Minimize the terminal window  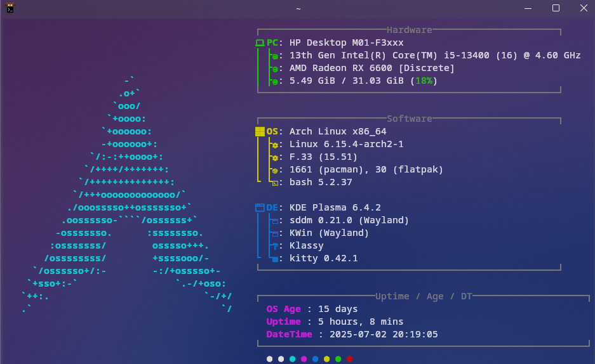coord(528,8)
